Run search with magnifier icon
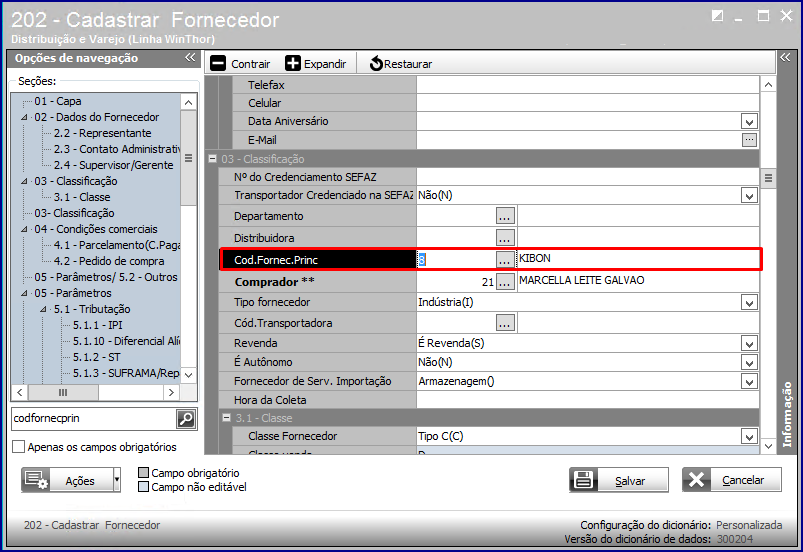The width and height of the screenshot is (803, 552). click(x=186, y=418)
